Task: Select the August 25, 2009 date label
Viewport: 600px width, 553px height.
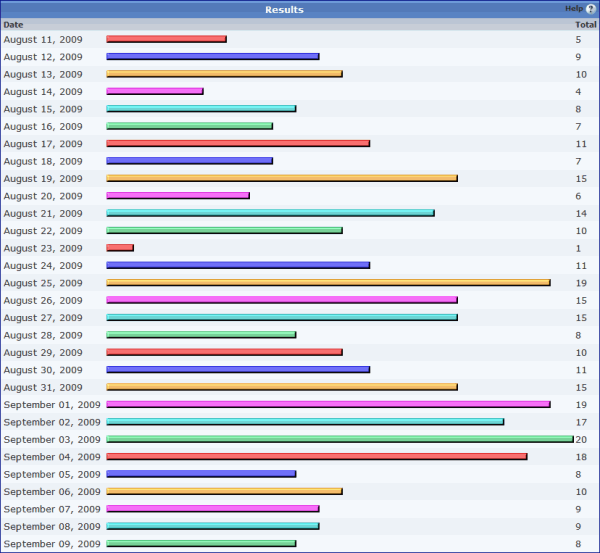Action: pyautogui.click(x=43, y=283)
